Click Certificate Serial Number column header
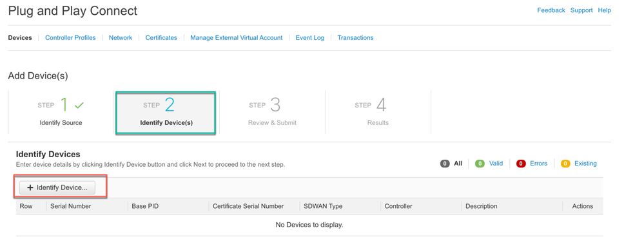This screenshot has width=644, height=237. coord(248,206)
